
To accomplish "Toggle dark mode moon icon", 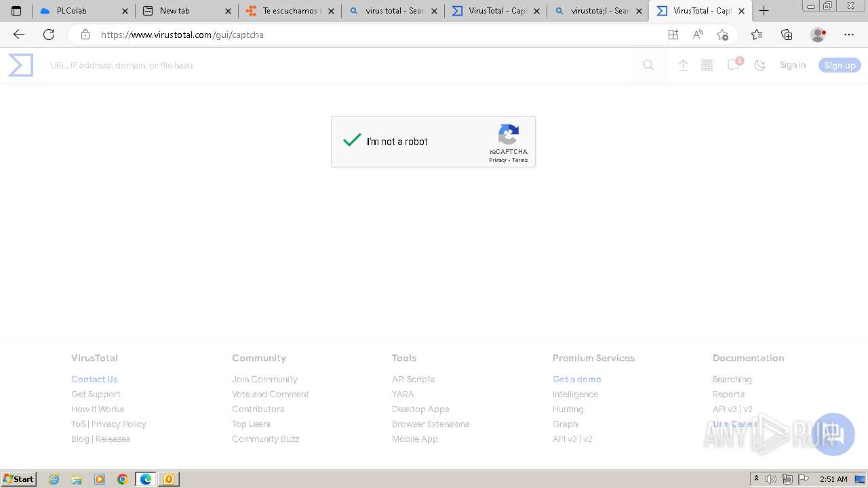I will [760, 65].
